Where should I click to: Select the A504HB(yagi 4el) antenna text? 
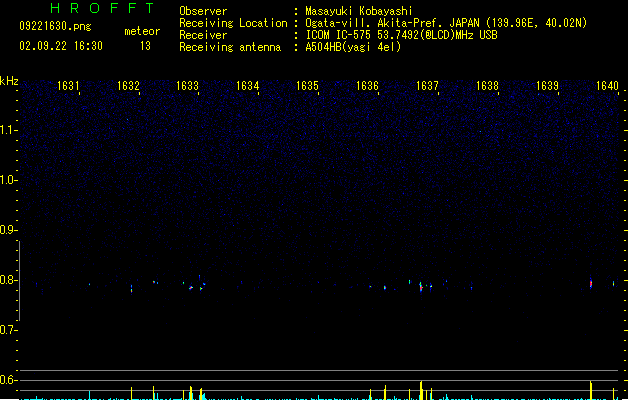tap(353, 47)
